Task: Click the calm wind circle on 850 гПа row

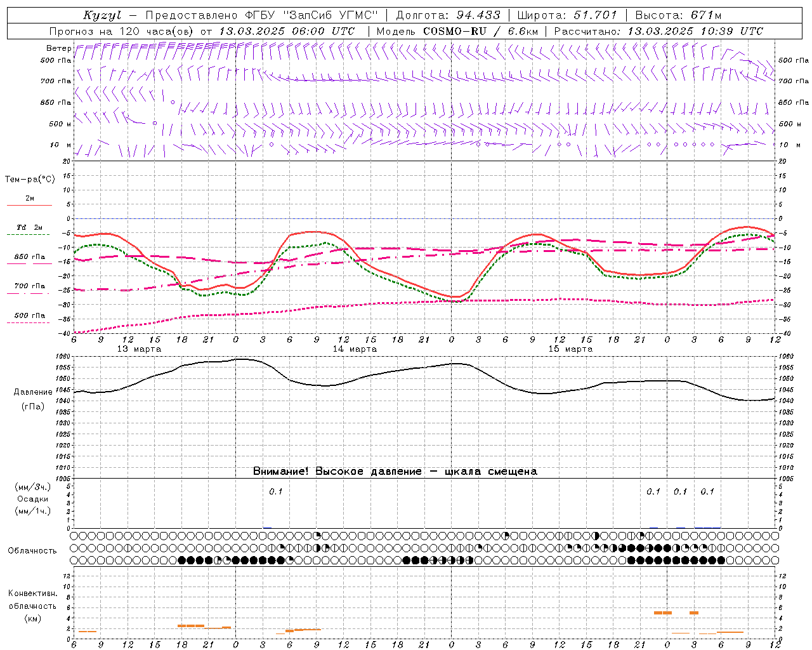Action: click(x=173, y=102)
